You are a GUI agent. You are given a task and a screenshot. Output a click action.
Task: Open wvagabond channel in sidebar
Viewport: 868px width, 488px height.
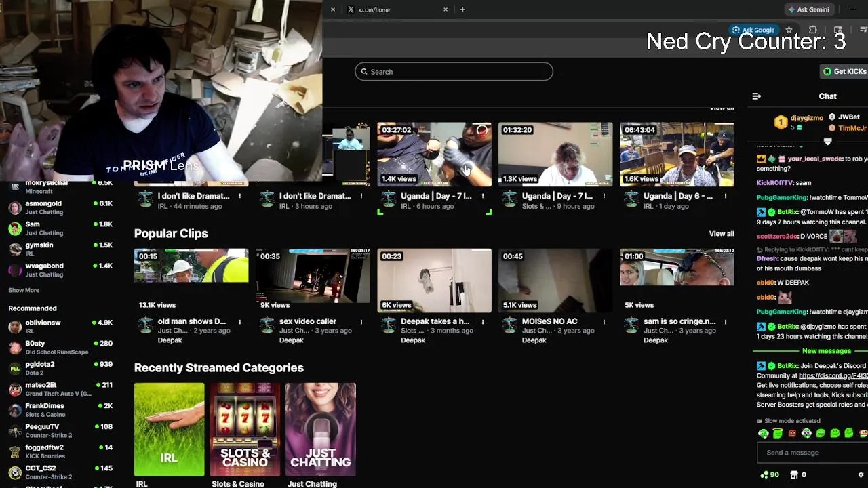pos(61,270)
